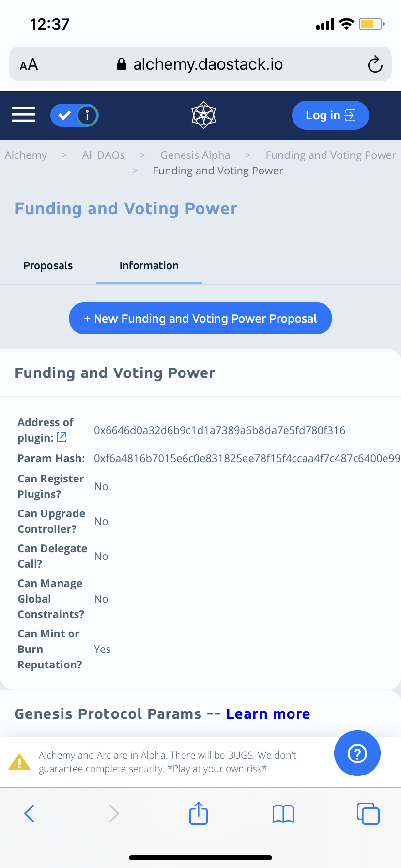The width and height of the screenshot is (401, 868).
Task: Open the hamburger navigation menu
Action: pyautogui.click(x=23, y=115)
